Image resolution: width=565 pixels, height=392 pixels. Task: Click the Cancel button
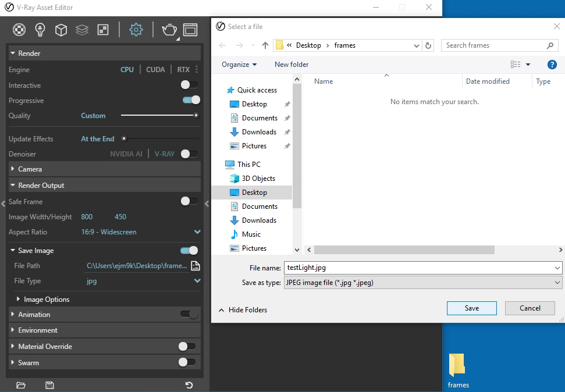530,308
